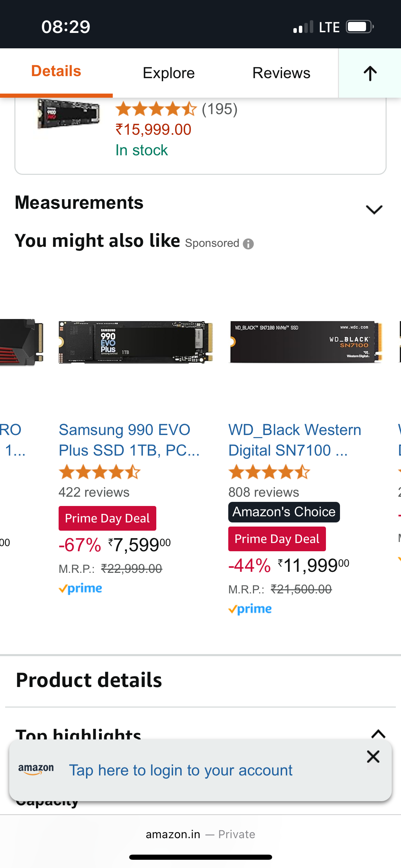Tap the amazon.in address bar

coord(200,834)
